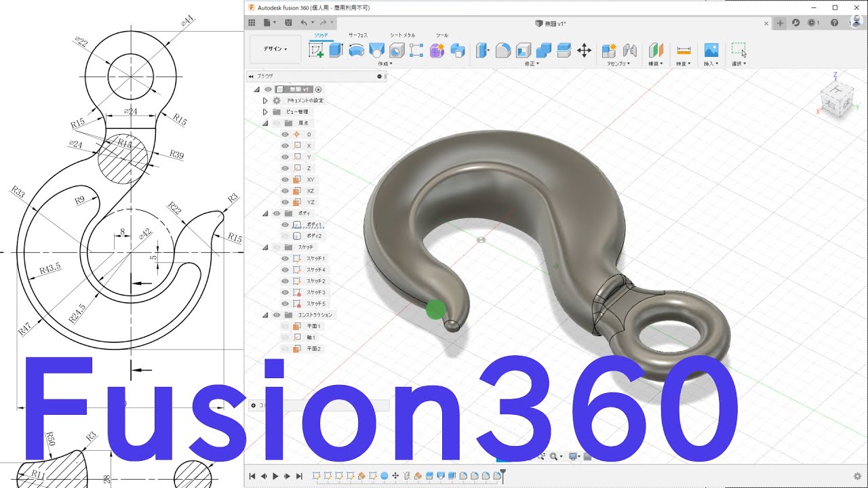868x488 pixels.
Task: Select the Move/Copy cross-arrows icon
Action: (x=584, y=50)
